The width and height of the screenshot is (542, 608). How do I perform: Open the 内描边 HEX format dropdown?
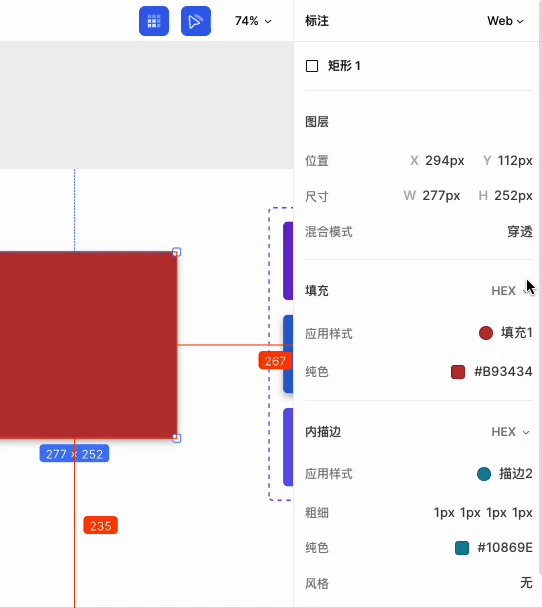(510, 432)
